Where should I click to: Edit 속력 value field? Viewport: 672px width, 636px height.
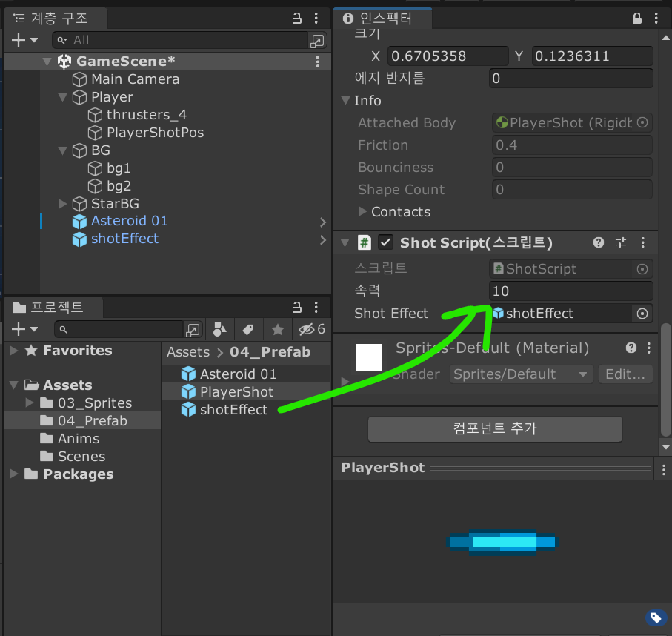pyautogui.click(x=570, y=291)
